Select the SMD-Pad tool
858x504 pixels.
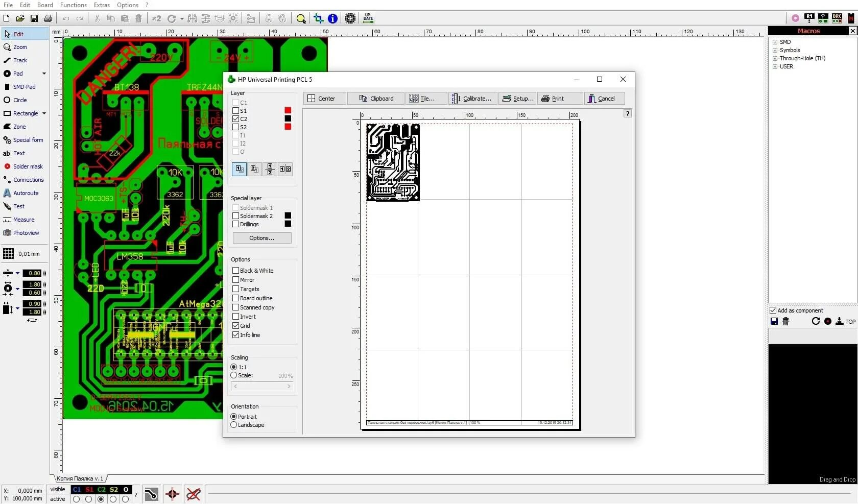(25, 87)
